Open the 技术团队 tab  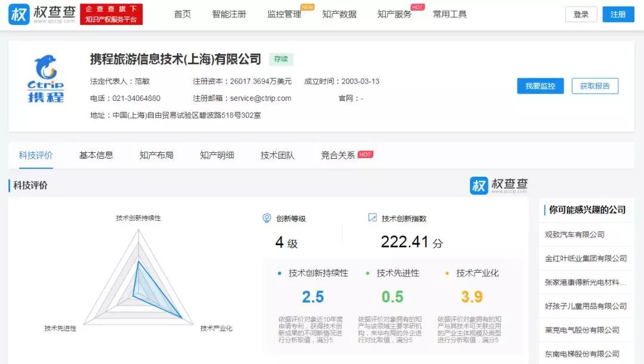point(277,155)
